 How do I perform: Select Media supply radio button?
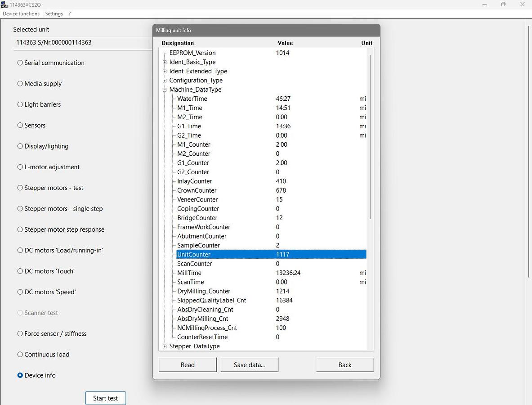[x=40, y=84]
